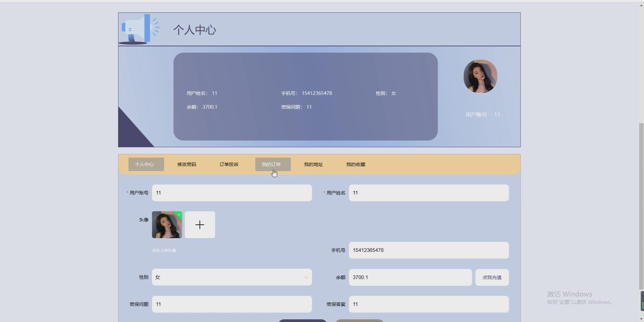Open the 订单投诉 tab

tap(228, 164)
